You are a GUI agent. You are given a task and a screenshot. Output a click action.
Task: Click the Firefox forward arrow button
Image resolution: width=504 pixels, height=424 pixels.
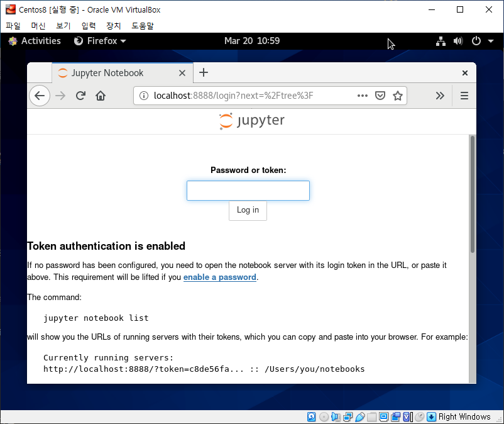[60, 96]
